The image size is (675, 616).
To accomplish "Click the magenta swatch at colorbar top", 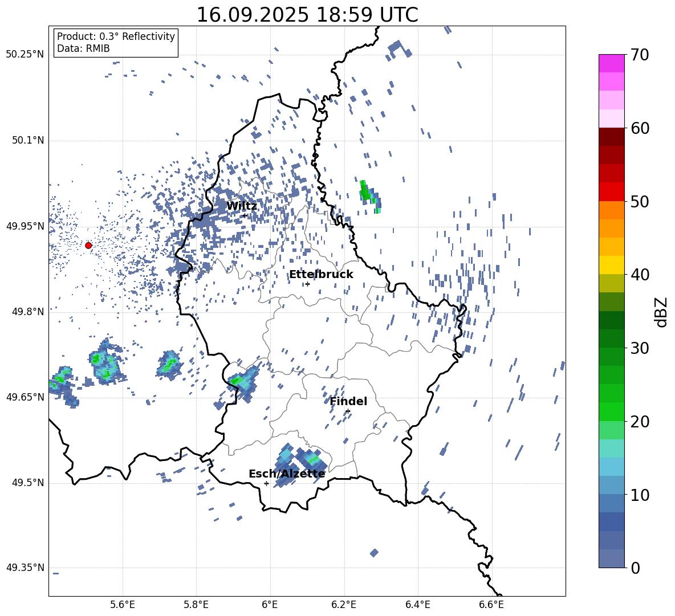I will pyautogui.click(x=611, y=64).
